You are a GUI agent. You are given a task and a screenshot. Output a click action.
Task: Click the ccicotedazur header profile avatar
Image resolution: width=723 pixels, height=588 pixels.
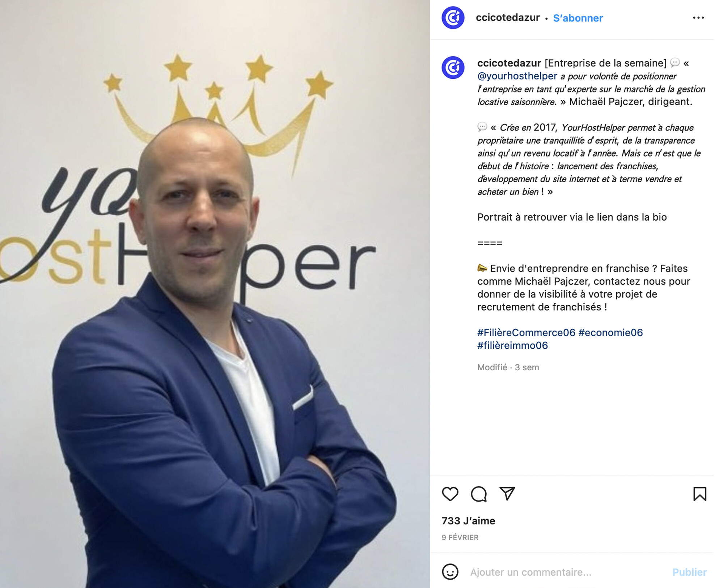coord(453,18)
